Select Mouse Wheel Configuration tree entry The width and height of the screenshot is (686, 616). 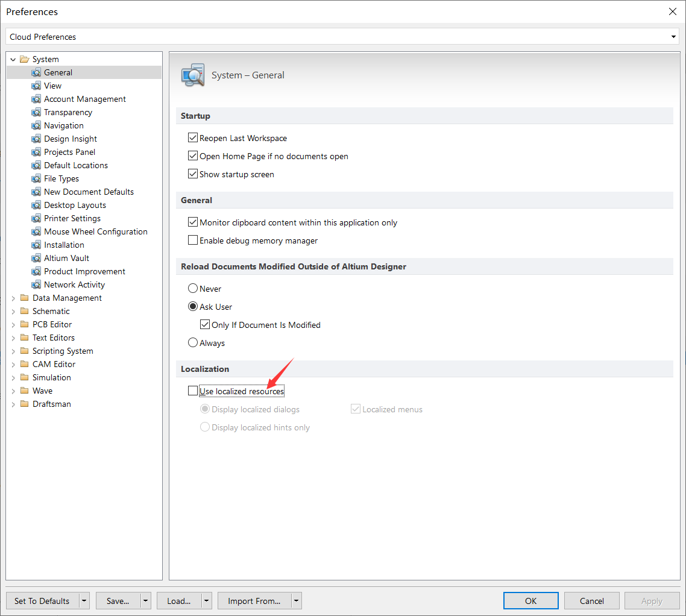(x=95, y=232)
